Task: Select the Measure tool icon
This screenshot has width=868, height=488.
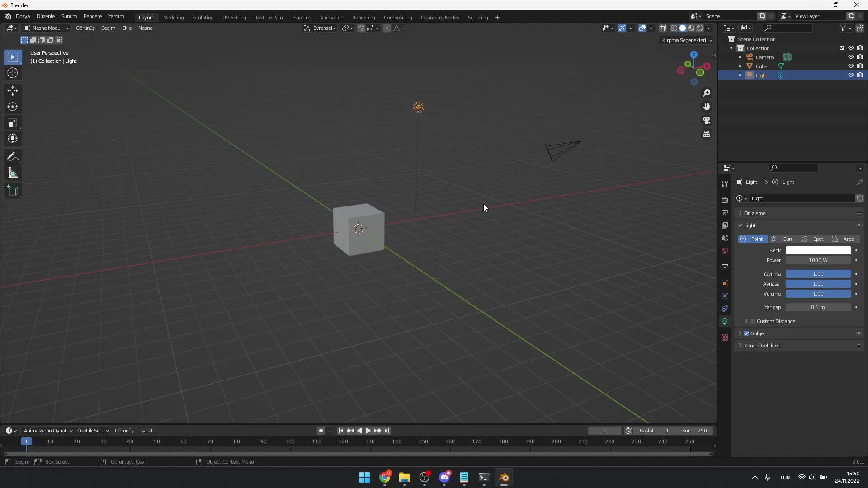Action: click(13, 173)
